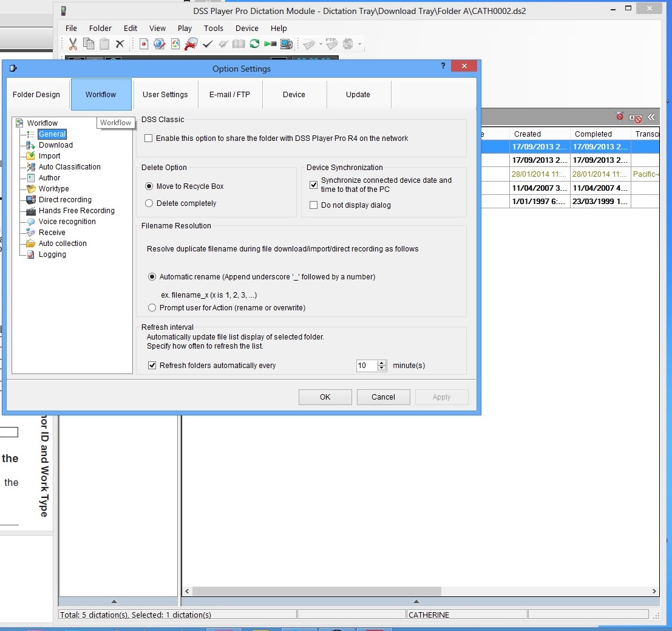Click the Delete X toolbar icon
Screen dimensions: 672x631
click(x=120, y=44)
